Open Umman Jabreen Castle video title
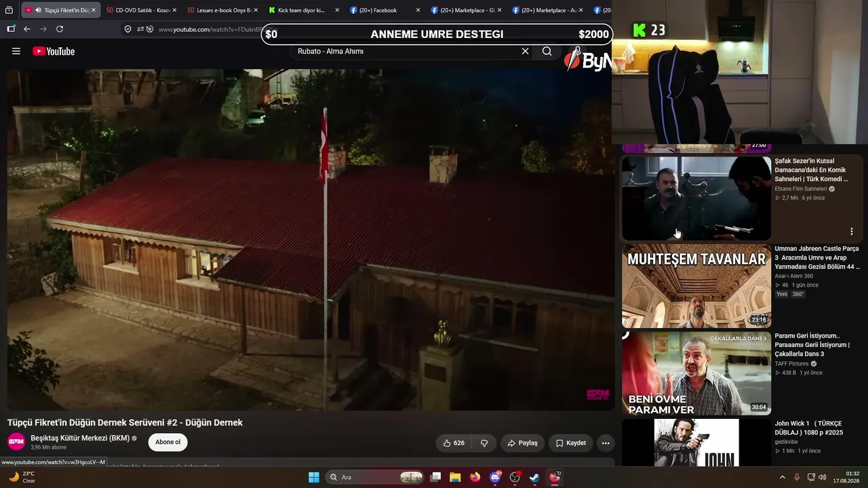 817,258
